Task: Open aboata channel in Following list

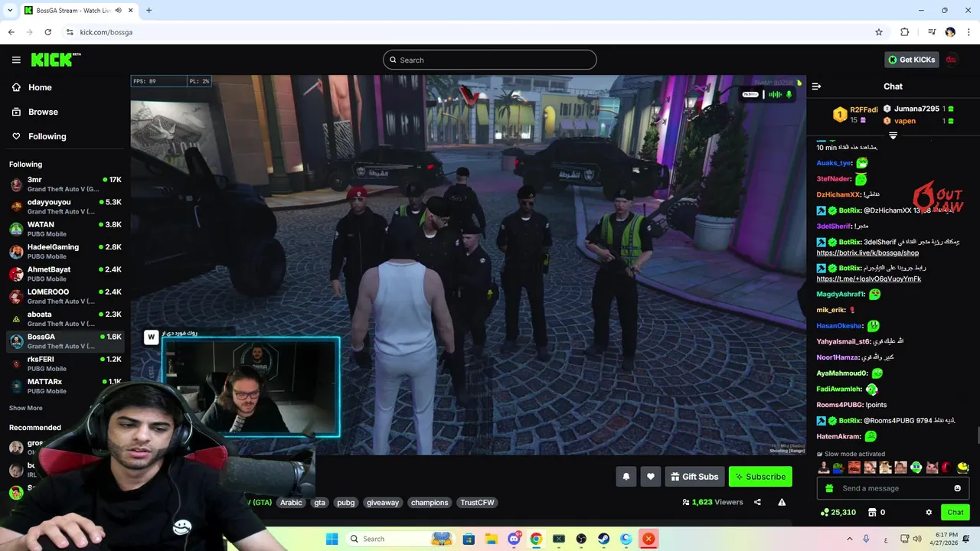Action: pos(65,318)
